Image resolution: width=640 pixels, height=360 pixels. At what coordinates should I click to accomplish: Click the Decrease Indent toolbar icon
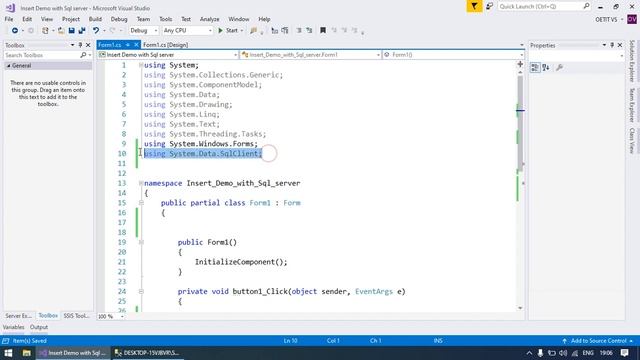pyautogui.click(x=299, y=31)
